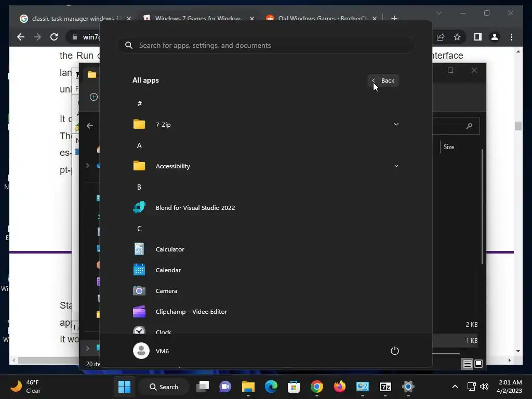Image resolution: width=532 pixels, height=399 pixels.
Task: Switch Explorer to large icons view
Action: pos(478,364)
